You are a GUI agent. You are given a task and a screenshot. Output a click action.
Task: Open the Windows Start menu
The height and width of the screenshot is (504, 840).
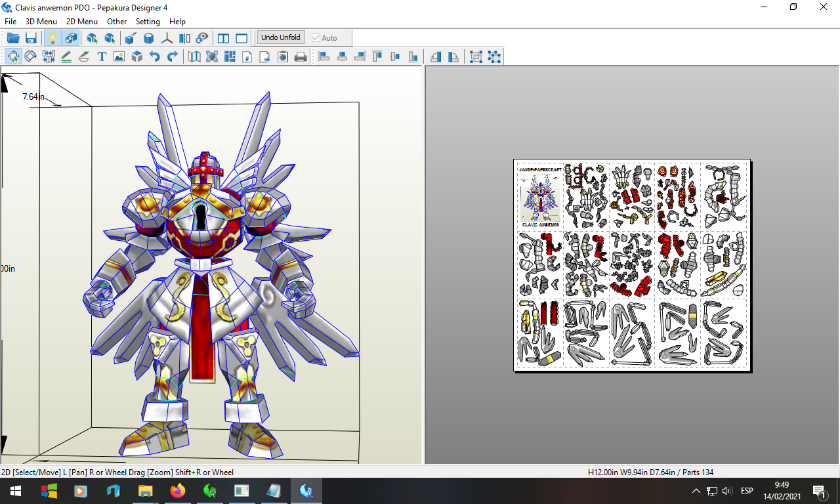point(16,491)
